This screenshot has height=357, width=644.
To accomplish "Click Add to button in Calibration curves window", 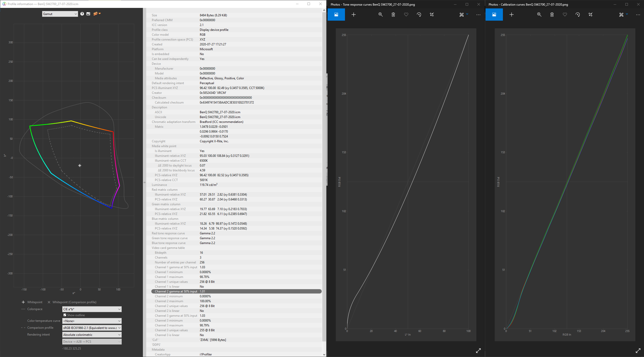I will 512,15.
